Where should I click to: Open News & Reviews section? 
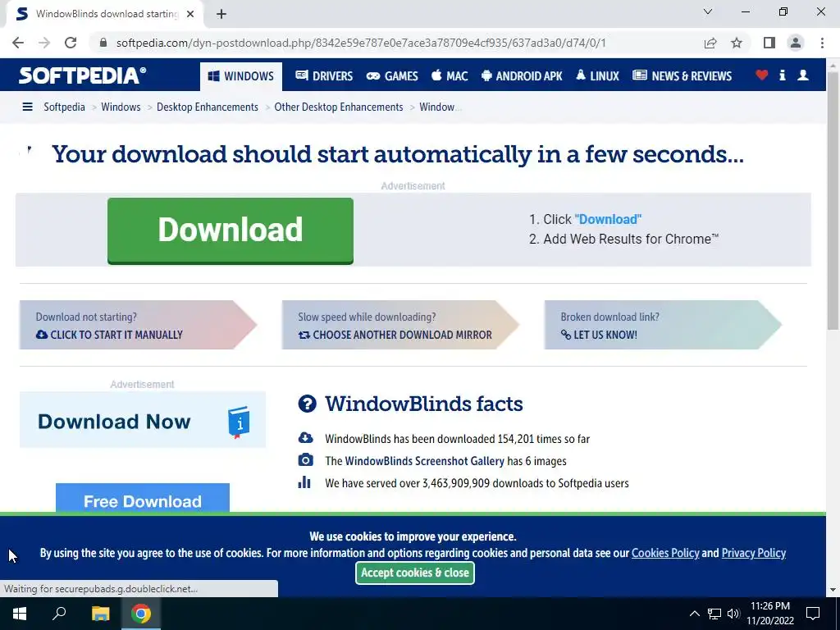pyautogui.click(x=682, y=76)
